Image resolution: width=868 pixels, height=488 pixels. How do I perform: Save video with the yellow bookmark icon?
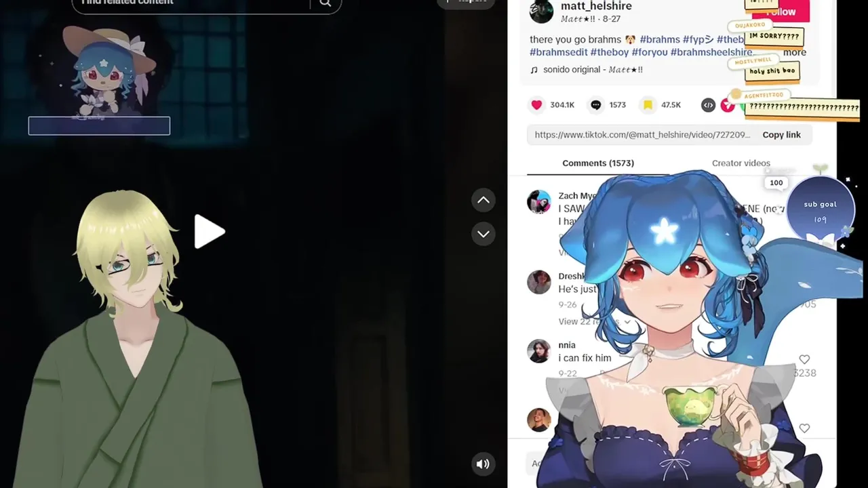tap(648, 105)
